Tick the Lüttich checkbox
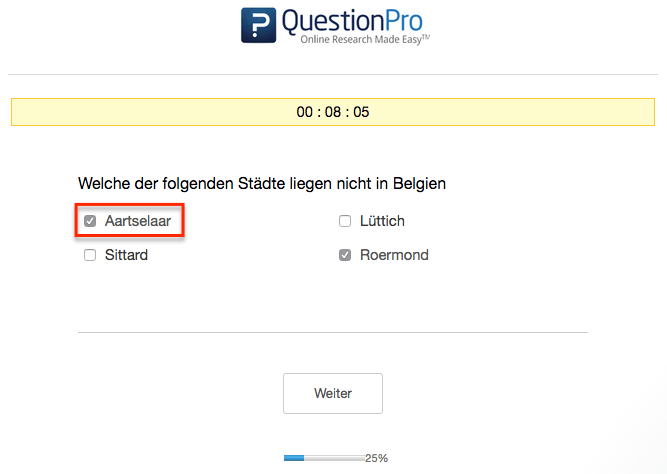Viewport: 667px width, 474px height. tap(345, 221)
